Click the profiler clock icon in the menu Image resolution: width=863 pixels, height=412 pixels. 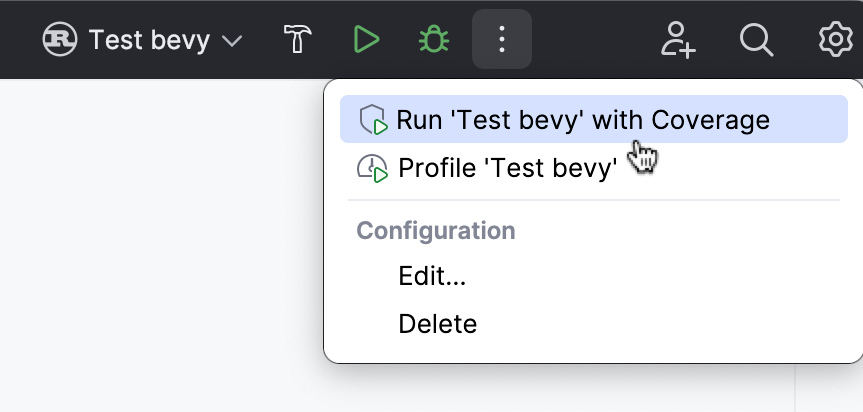coord(372,168)
